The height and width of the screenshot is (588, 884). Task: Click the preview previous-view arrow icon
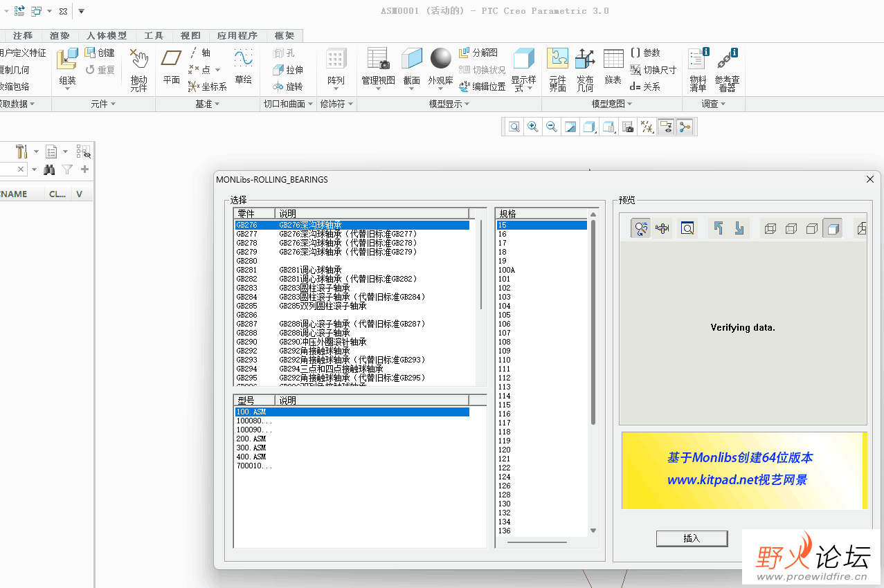[x=719, y=228]
